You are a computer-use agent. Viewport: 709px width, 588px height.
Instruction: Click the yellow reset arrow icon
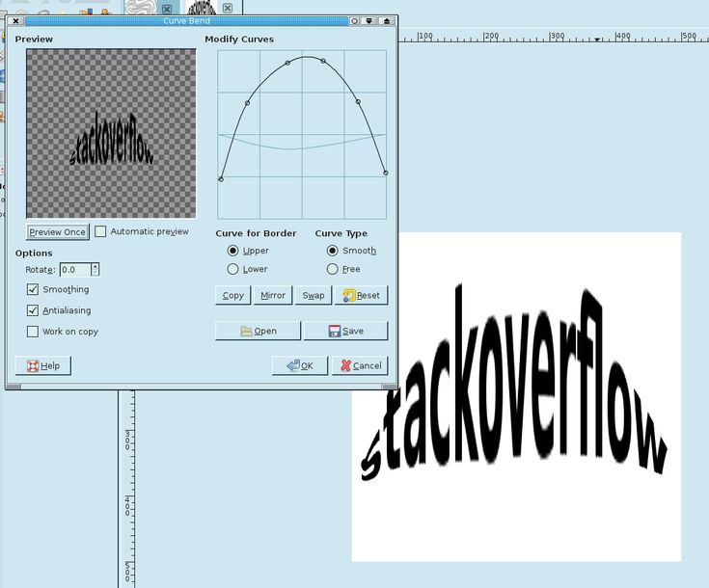(349, 296)
